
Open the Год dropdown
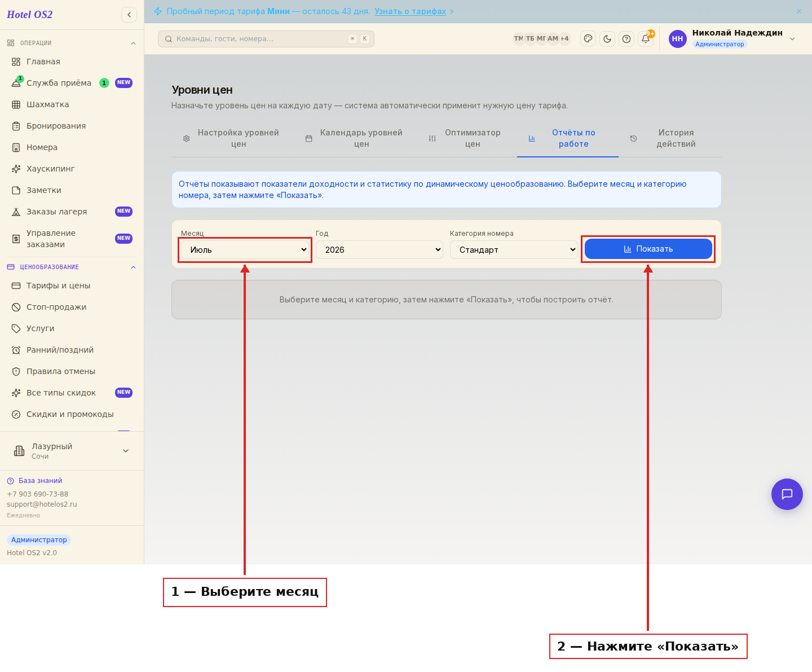(379, 250)
